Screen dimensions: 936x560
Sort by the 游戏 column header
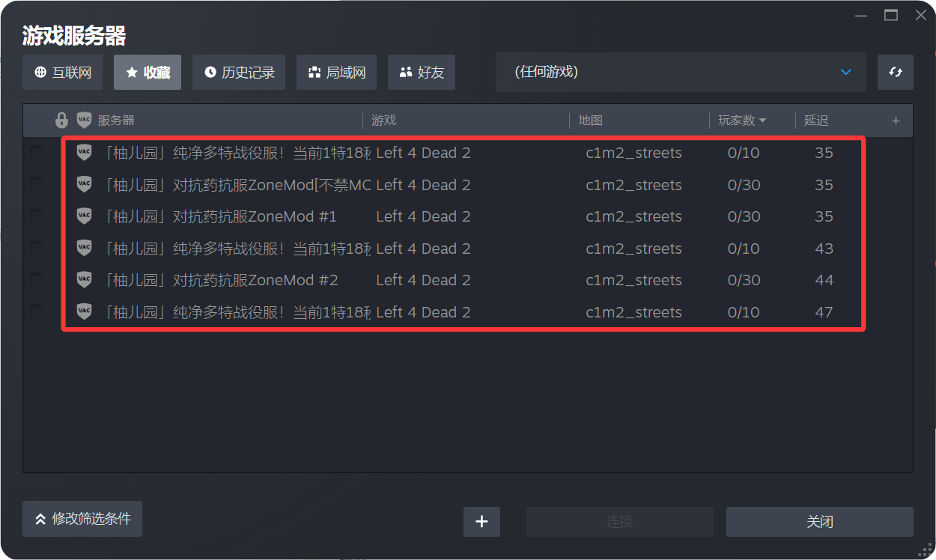click(384, 121)
